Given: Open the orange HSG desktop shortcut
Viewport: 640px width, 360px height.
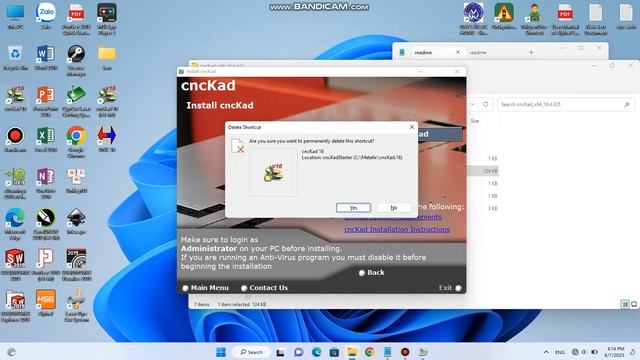Looking at the screenshot, I should 46,302.
